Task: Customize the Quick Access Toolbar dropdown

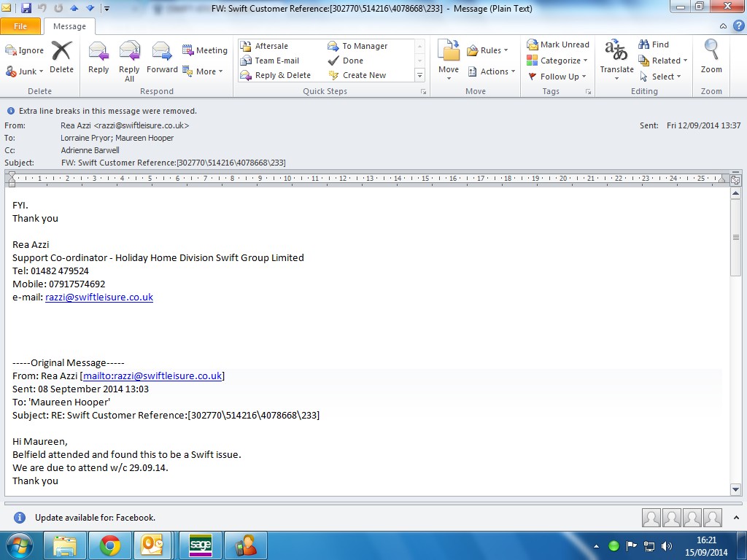Action: point(107,9)
